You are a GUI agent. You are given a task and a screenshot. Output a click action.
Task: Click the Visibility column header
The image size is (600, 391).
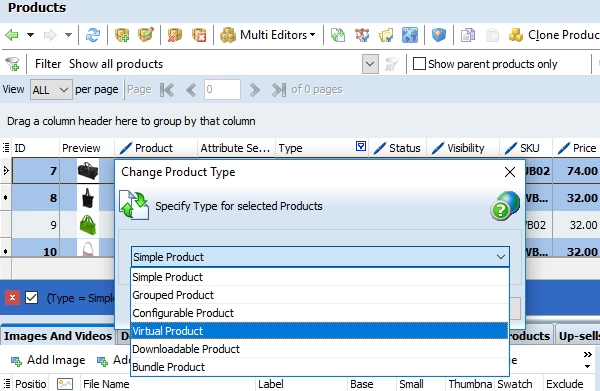click(463, 148)
